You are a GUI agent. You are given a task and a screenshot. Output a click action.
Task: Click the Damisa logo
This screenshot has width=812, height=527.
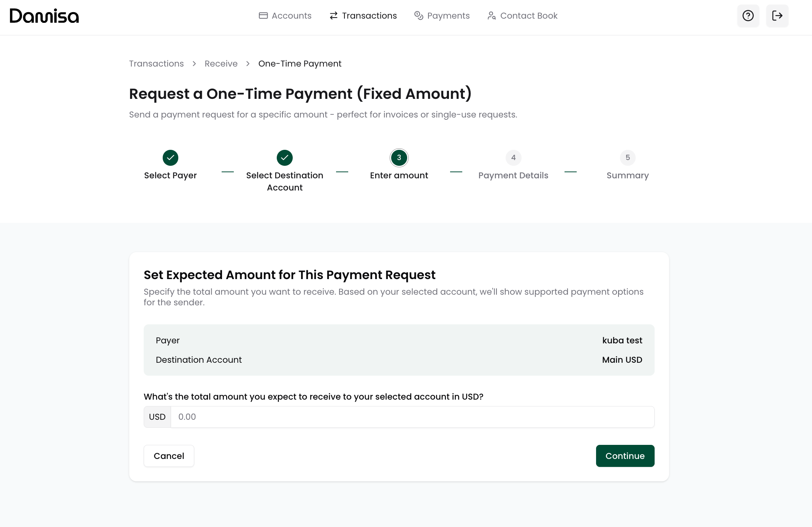coord(44,16)
